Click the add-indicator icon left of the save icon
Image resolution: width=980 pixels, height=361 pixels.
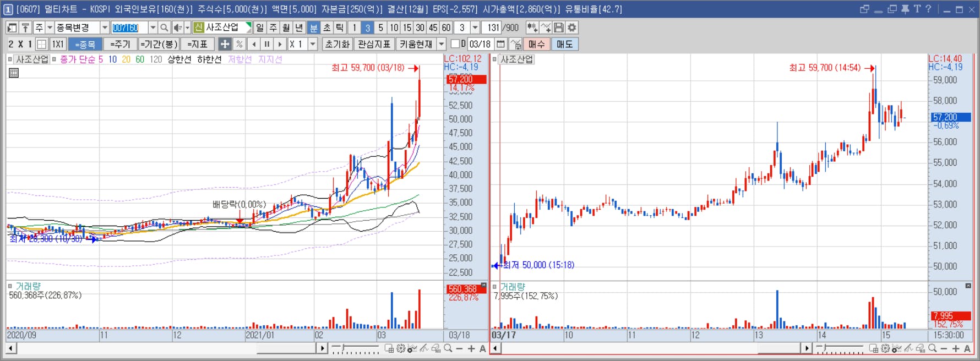[546, 28]
